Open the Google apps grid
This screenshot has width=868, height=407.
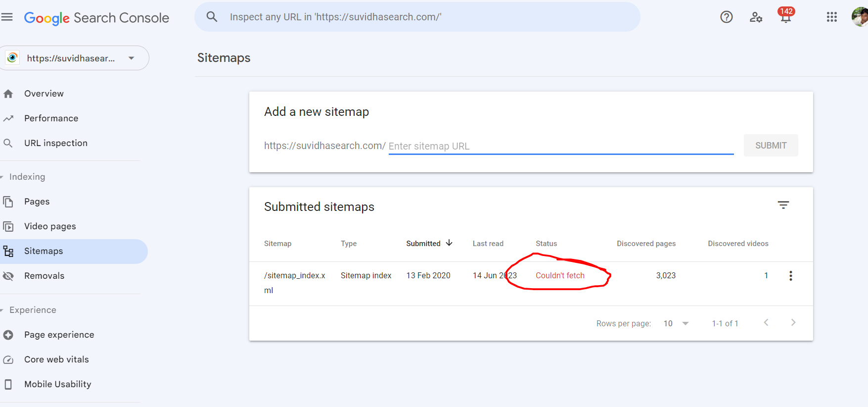pyautogui.click(x=831, y=17)
